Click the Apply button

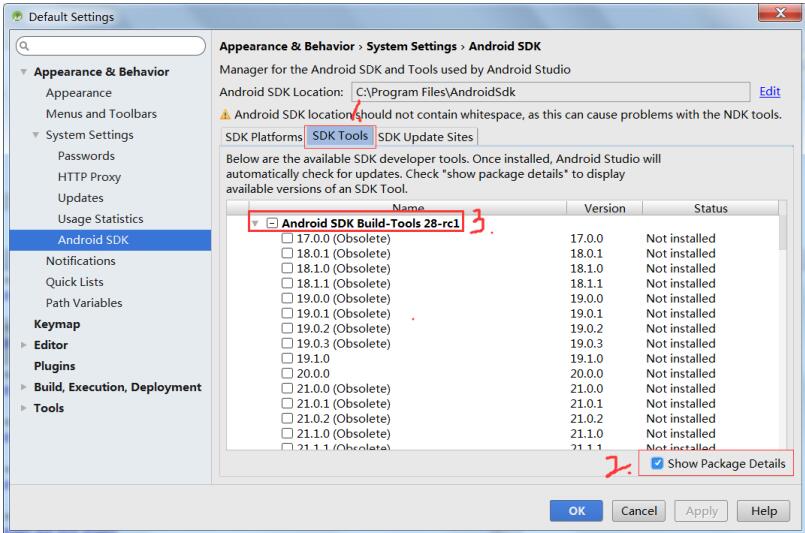pos(701,511)
